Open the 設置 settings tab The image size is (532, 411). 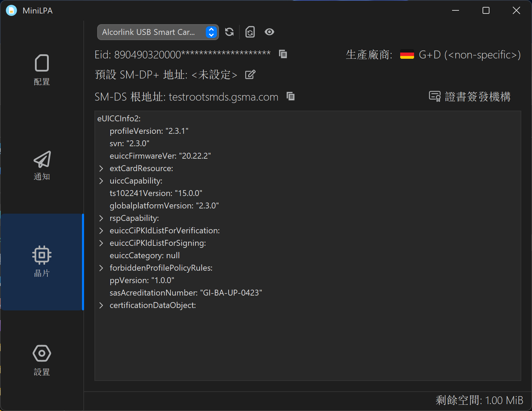[x=42, y=360]
